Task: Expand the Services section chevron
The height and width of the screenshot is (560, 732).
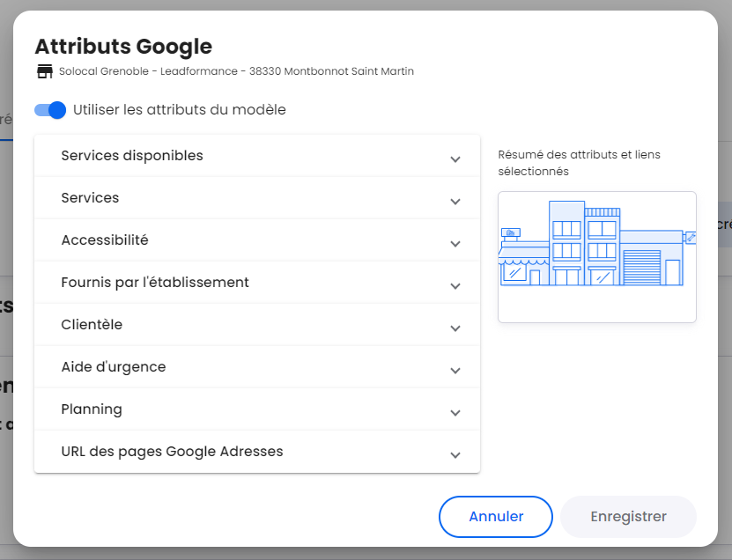Action: 455,202
